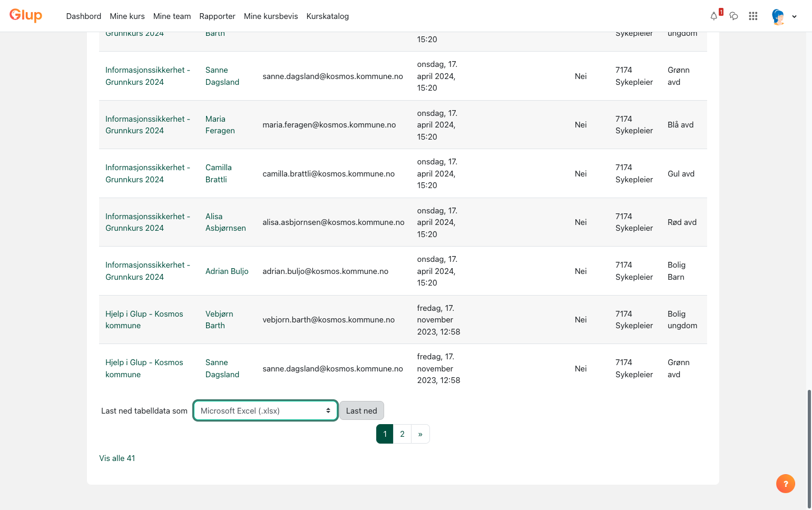
Task: Open Sanne Dagsland's profile in the Informasjonssikkerhet row
Action: click(x=222, y=76)
